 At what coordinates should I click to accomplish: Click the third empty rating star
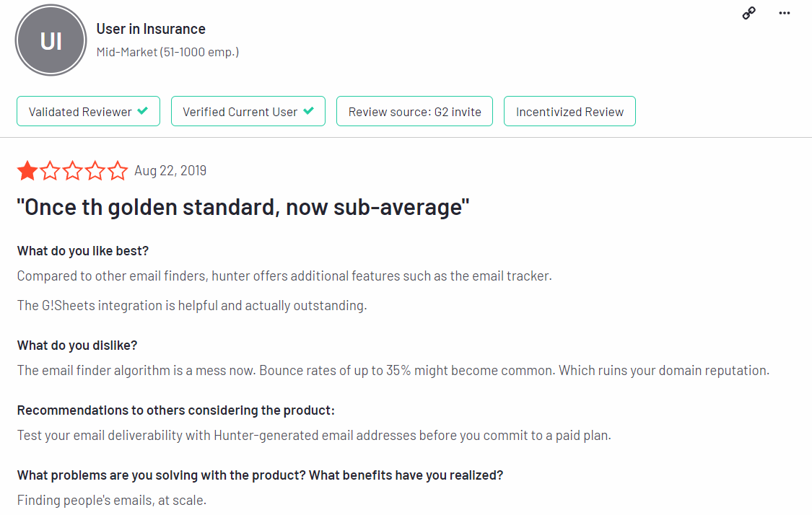[73, 171]
